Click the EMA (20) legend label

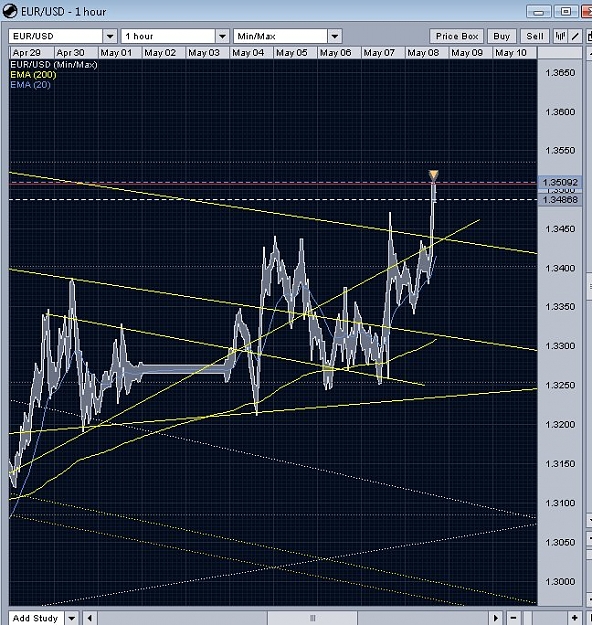coord(31,85)
